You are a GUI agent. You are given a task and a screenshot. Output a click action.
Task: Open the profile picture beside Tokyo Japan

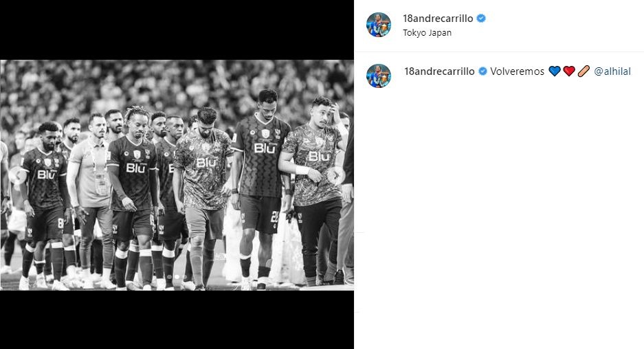point(378,25)
